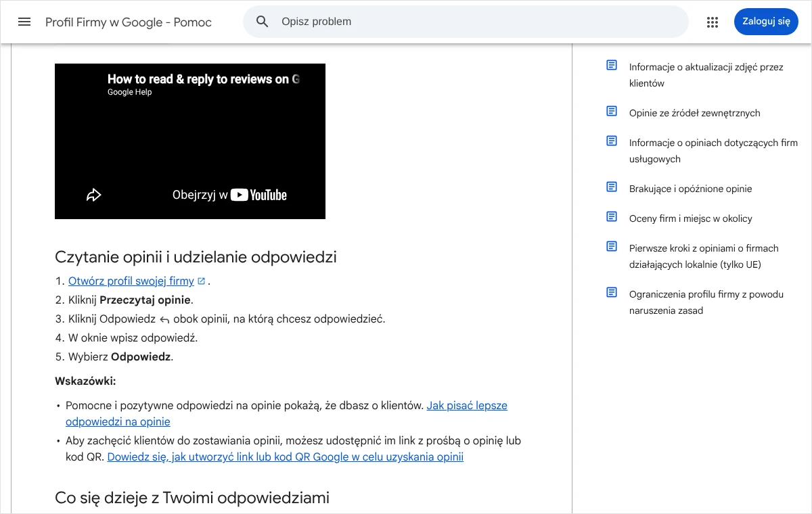Focus the Opisz problem search field
The height and width of the screenshot is (514, 812).
coord(466,22)
